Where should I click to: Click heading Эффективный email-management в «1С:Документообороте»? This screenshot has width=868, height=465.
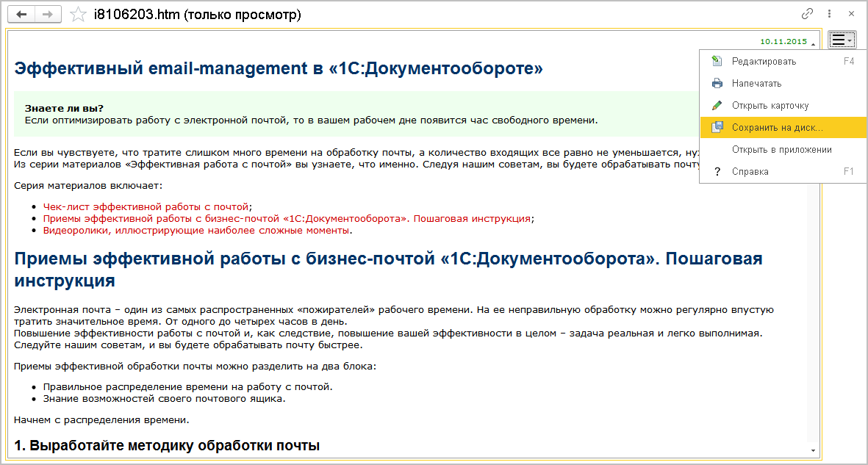pos(278,68)
